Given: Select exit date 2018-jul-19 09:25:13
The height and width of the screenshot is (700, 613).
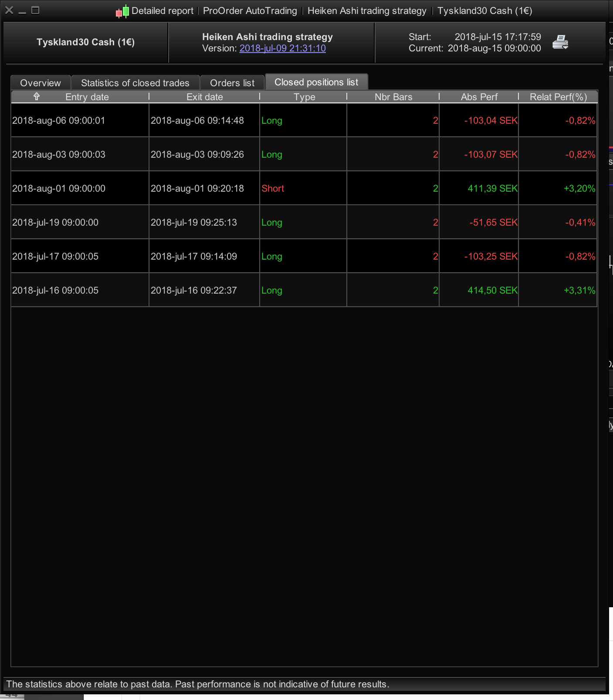Looking at the screenshot, I should [x=194, y=223].
